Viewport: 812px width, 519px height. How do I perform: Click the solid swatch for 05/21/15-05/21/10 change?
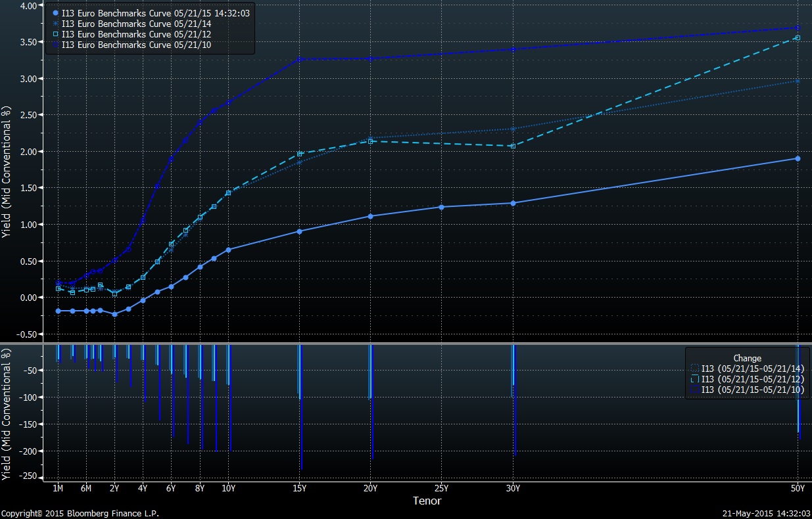[694, 390]
